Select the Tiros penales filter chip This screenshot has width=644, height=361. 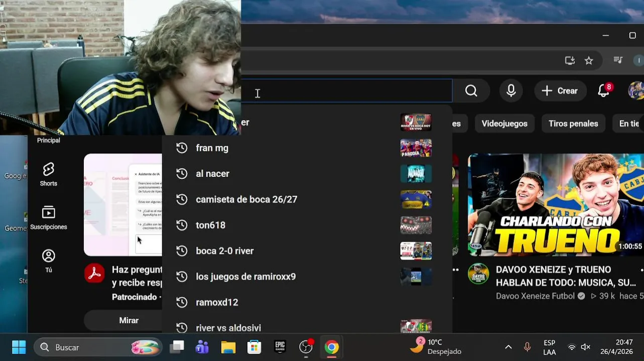pyautogui.click(x=573, y=123)
